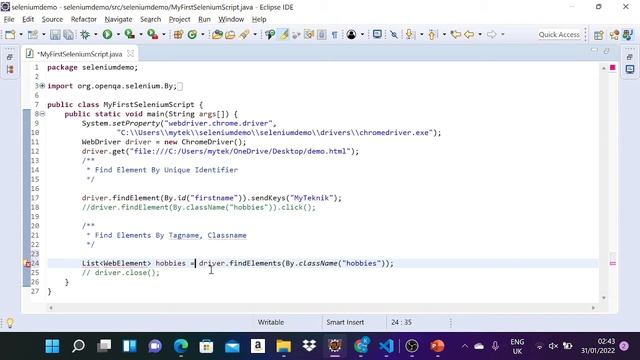640x360 pixels.
Task: Click the New file wizard icon
Action: click(x=10, y=35)
